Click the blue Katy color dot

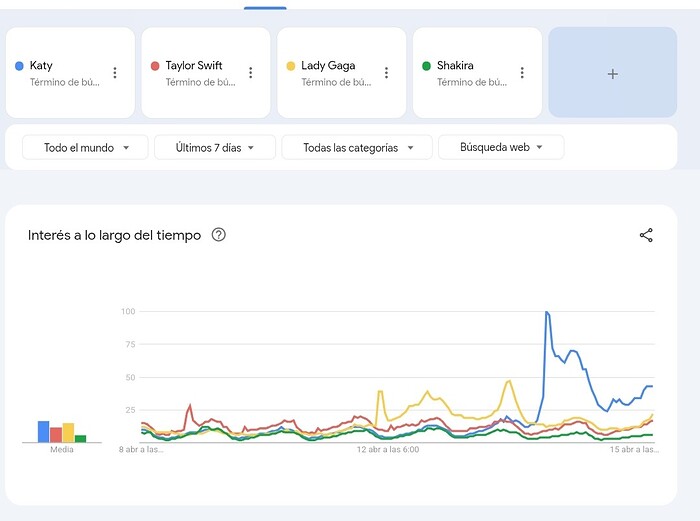[x=19, y=66]
